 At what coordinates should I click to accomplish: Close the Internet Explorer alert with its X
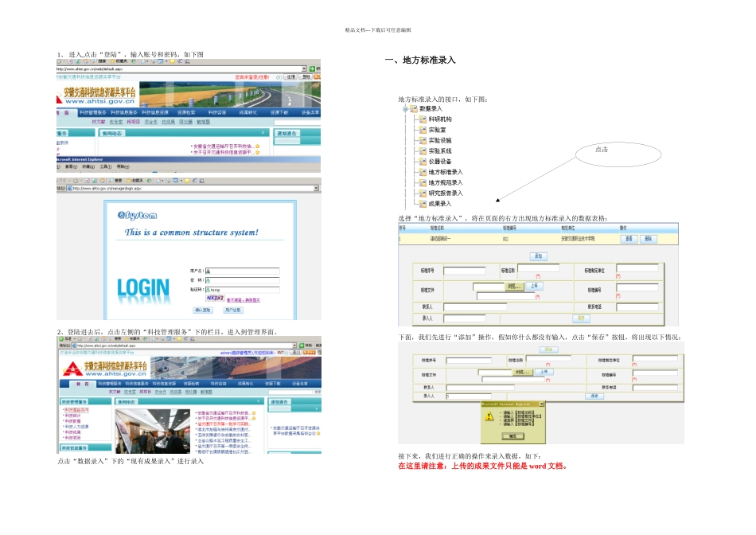coord(541,404)
